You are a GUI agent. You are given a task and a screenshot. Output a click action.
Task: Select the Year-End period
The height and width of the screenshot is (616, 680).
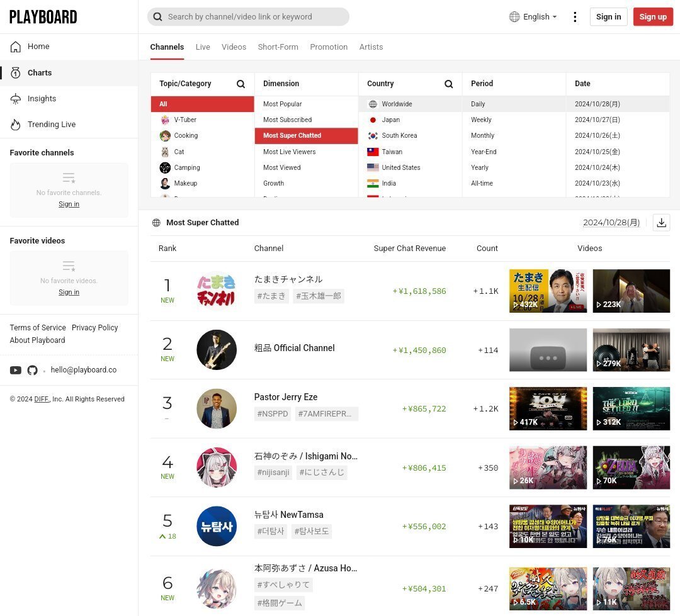(514, 152)
